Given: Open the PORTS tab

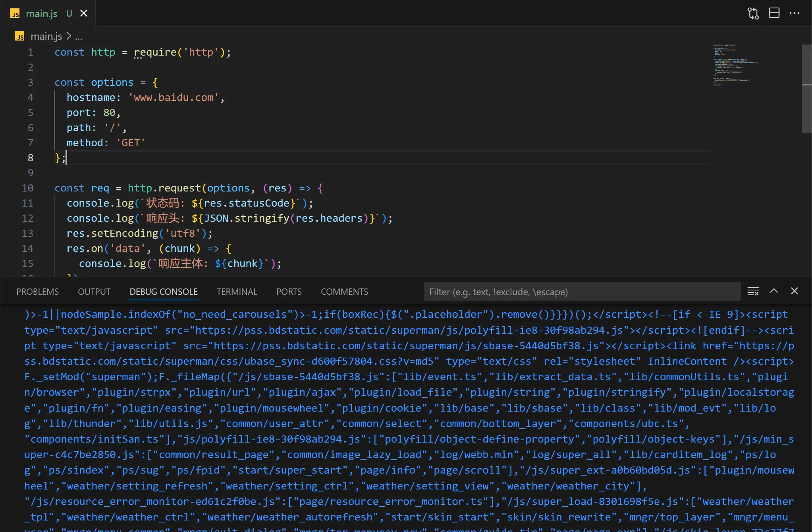Looking at the screenshot, I should tap(289, 292).
